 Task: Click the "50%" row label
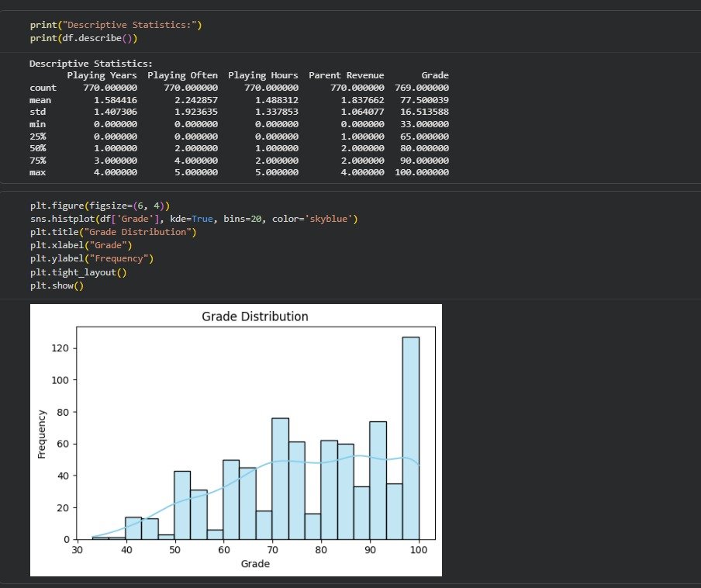[x=37, y=148]
